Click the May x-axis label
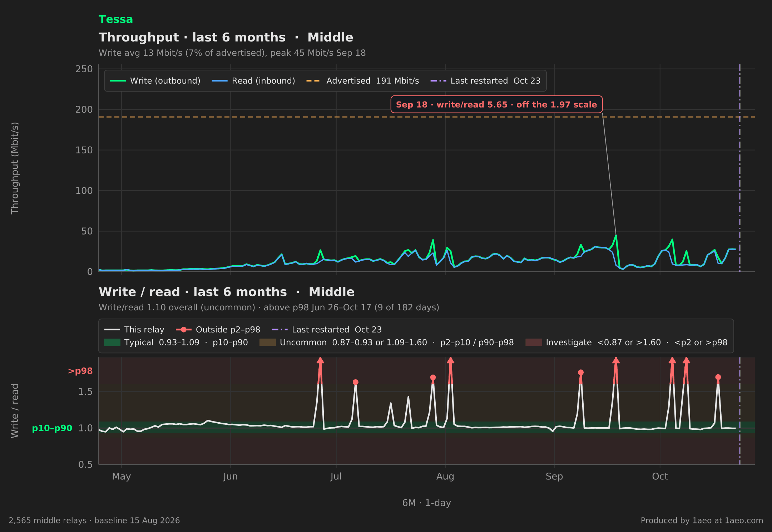772x532 pixels. [122, 477]
